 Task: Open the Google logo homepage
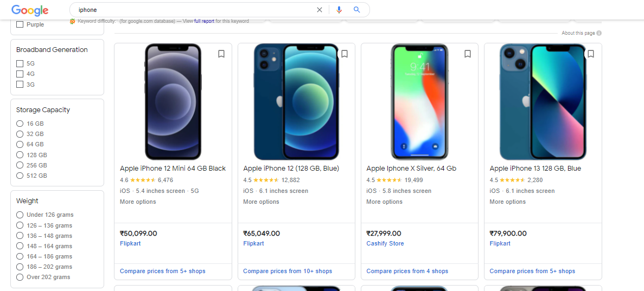coord(30,10)
